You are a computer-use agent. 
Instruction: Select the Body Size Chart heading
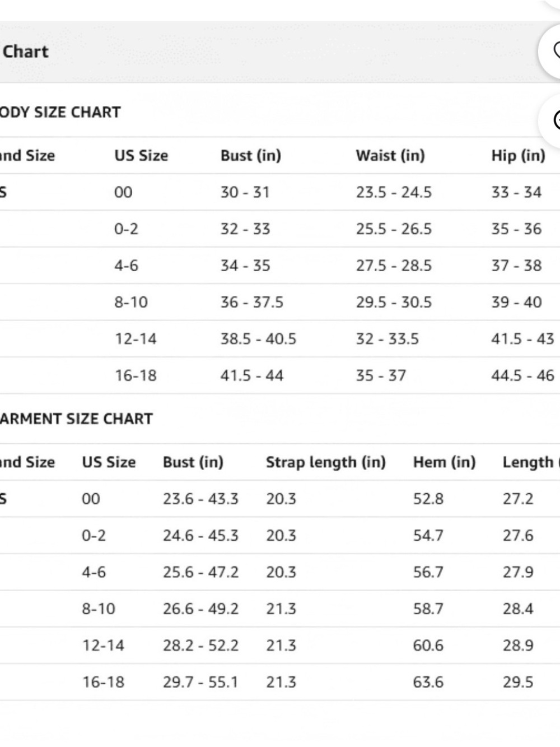click(x=60, y=112)
